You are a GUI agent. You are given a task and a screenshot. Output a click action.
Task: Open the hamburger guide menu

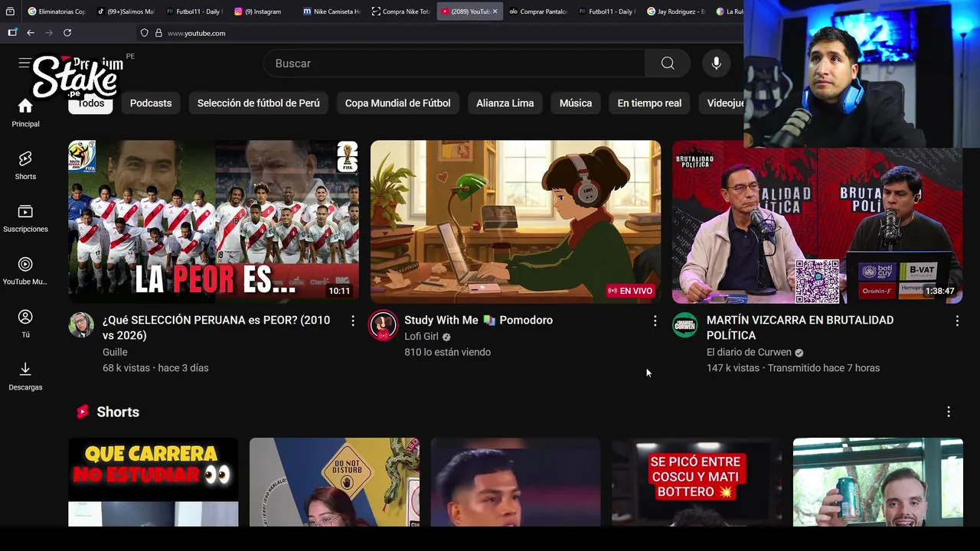point(24,64)
